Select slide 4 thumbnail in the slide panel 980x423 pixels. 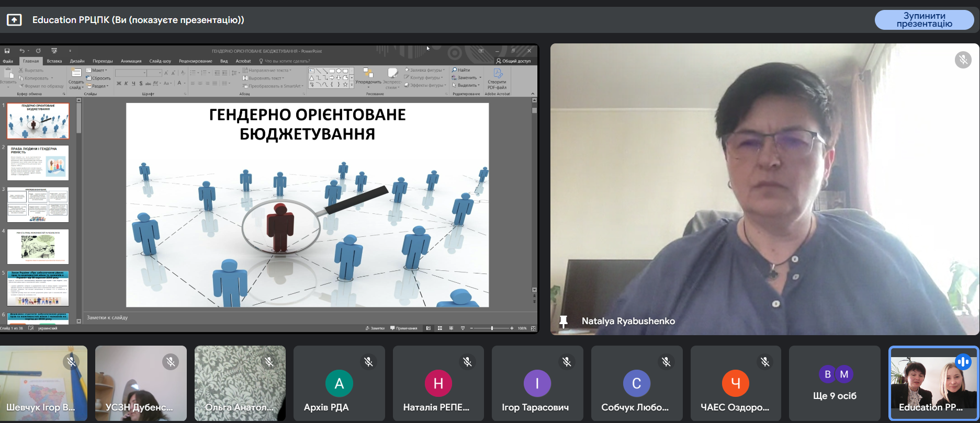(38, 247)
